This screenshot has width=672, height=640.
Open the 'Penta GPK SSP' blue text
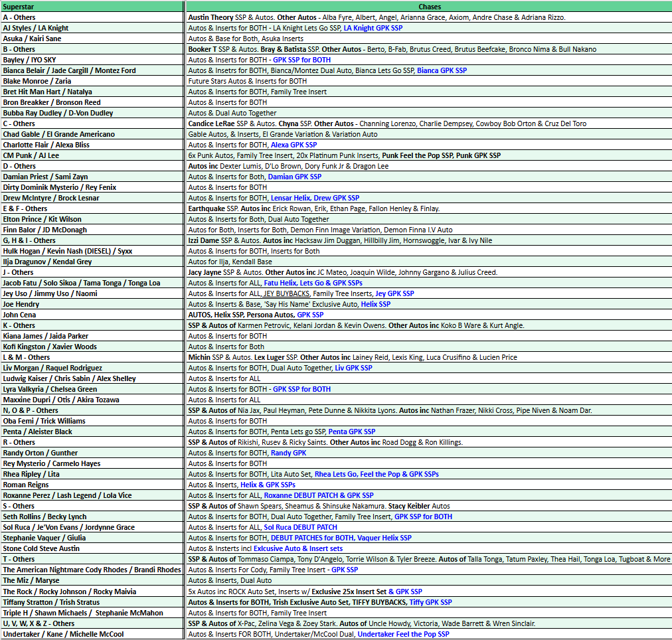pyautogui.click(x=352, y=432)
